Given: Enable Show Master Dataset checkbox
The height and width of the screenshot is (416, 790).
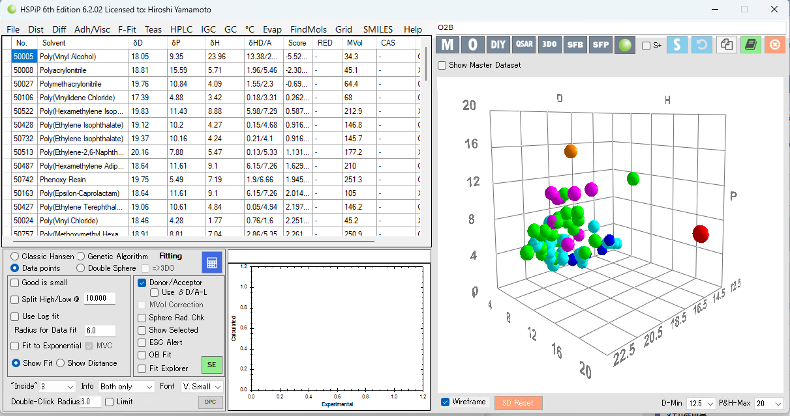Looking at the screenshot, I should pos(443,65).
